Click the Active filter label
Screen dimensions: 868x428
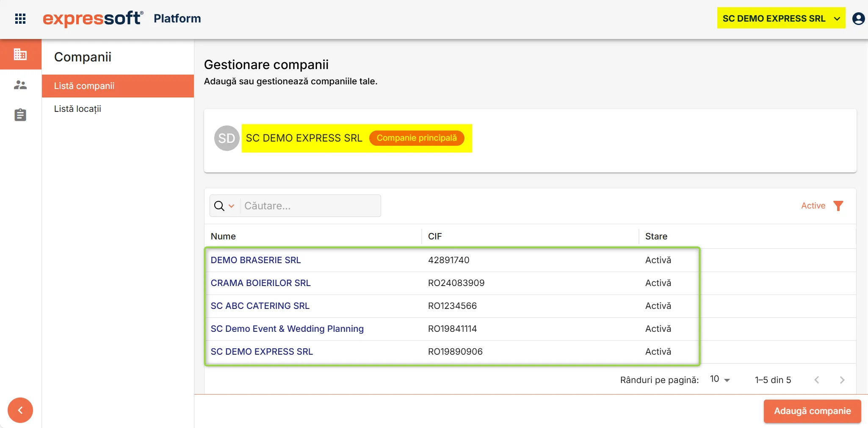tap(813, 206)
